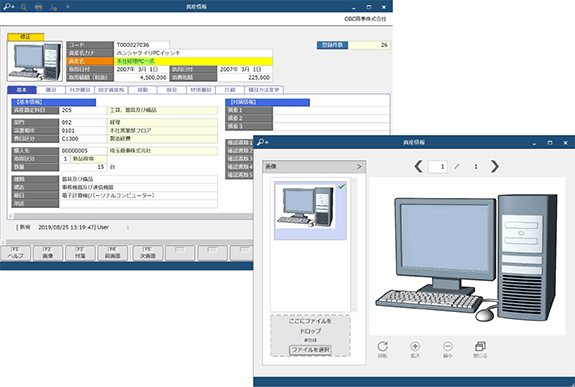Switch to the 基本 tab

[22, 90]
